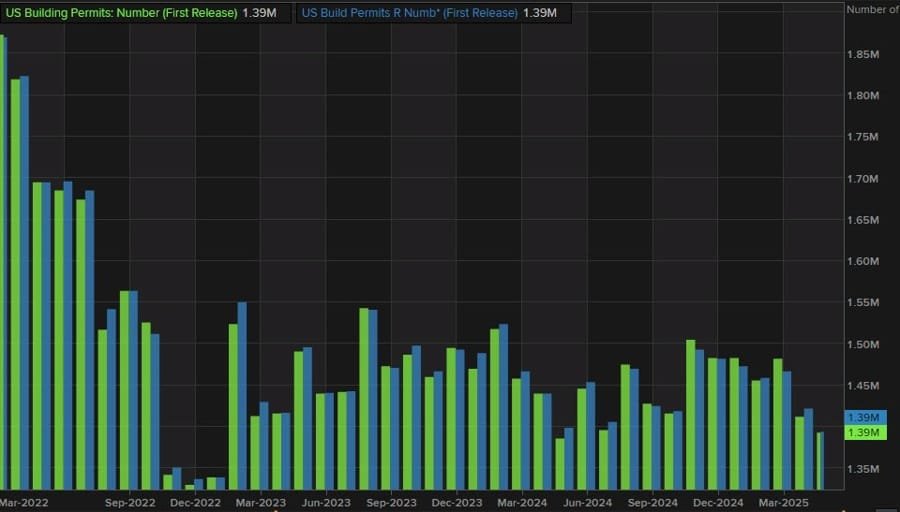Select the green 1.39M value tag on right axis
900x512 pixels.
(862, 432)
